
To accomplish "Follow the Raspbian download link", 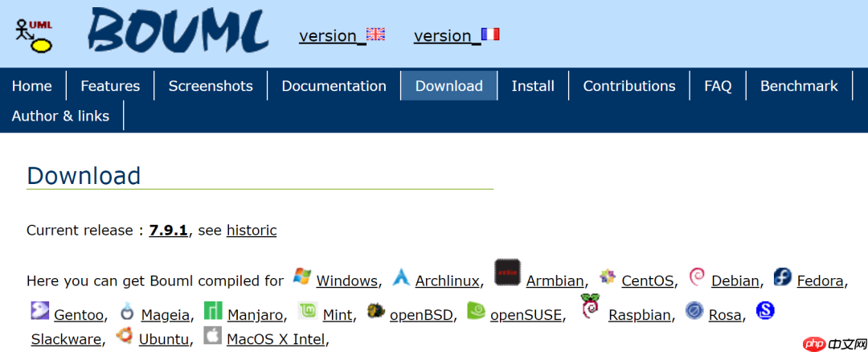I will tap(640, 315).
